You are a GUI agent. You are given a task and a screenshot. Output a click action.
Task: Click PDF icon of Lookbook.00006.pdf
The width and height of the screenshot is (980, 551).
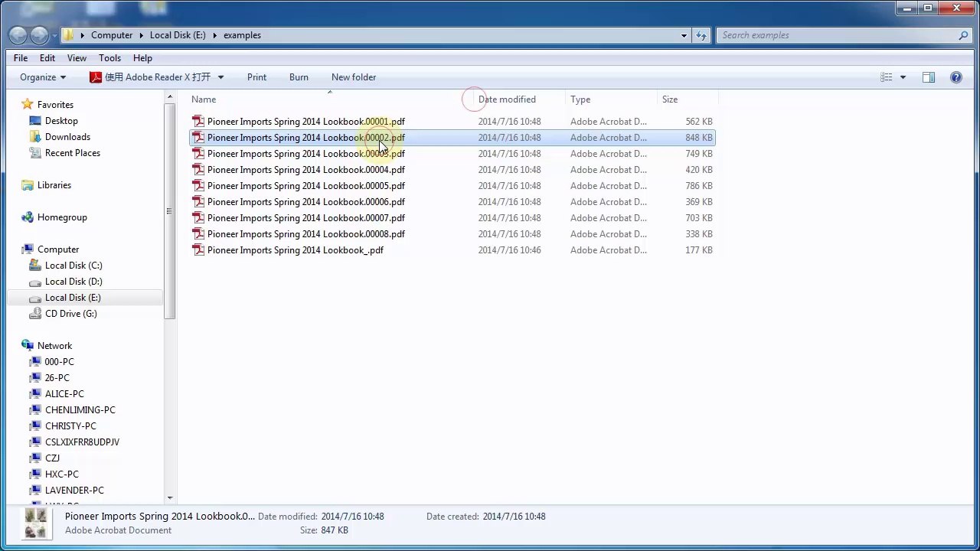198,202
